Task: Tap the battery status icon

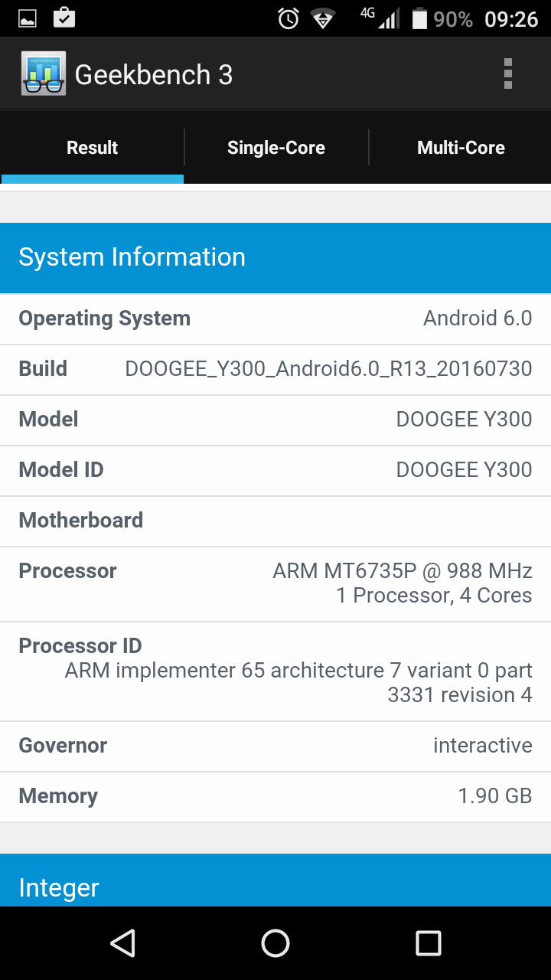Action: click(x=419, y=18)
